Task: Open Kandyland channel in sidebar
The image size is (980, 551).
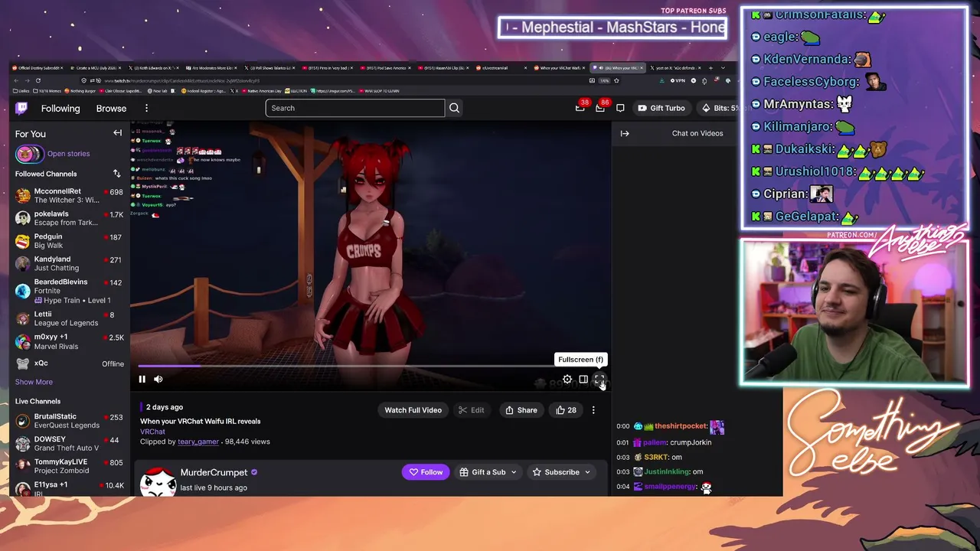Action: pyautogui.click(x=69, y=264)
